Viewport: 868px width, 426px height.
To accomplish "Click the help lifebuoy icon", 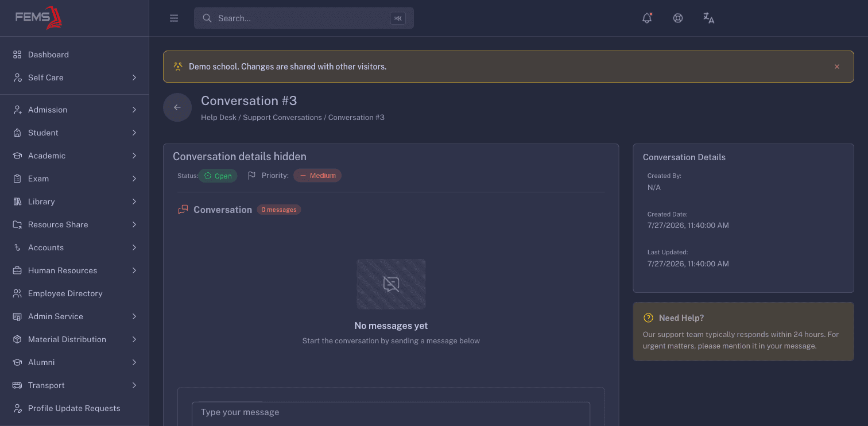I will (x=678, y=18).
